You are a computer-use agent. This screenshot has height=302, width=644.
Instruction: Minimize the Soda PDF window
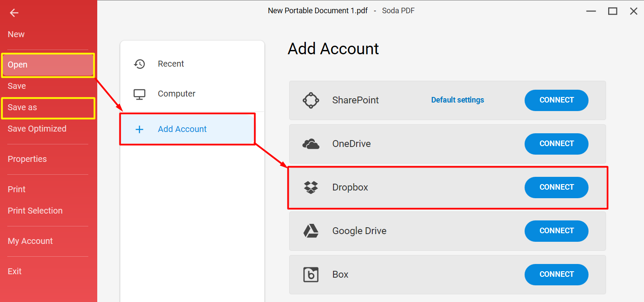[591, 11]
